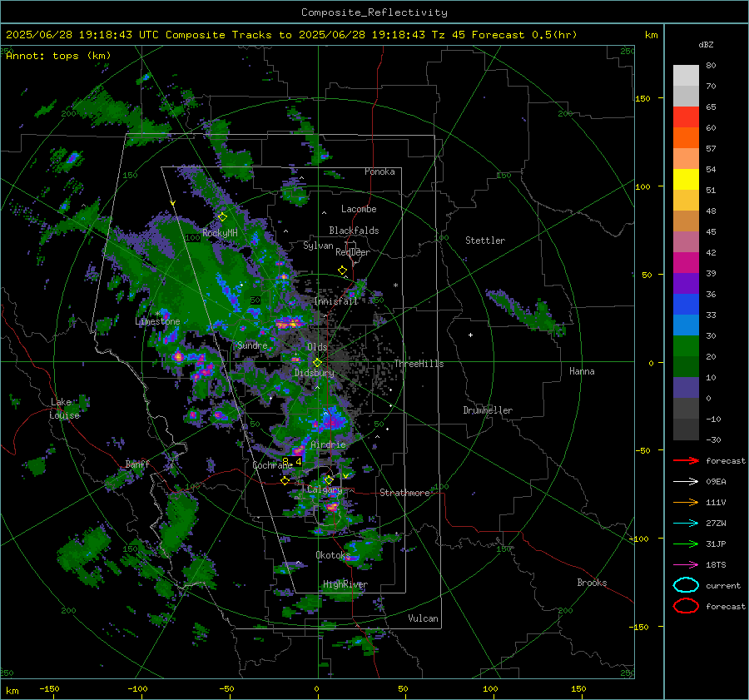Click the red forecast arrow in legend
Viewport: 749px width, 700px height.
point(686,460)
